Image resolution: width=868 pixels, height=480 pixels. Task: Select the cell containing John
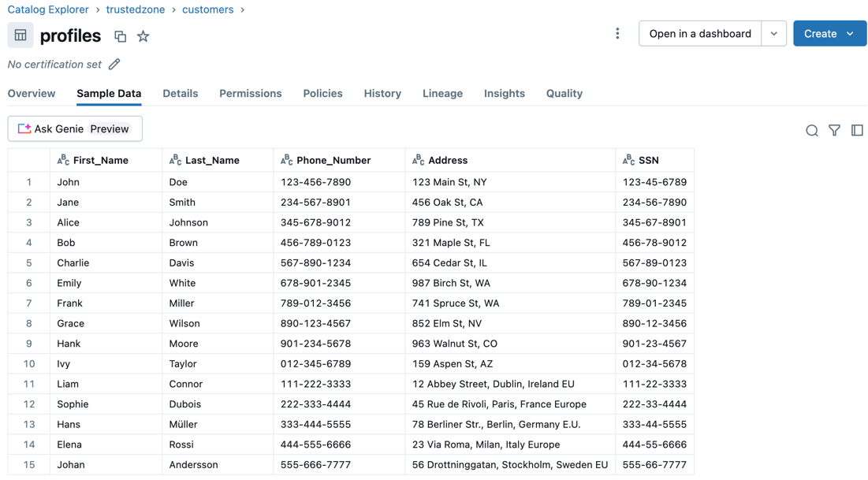(106, 182)
